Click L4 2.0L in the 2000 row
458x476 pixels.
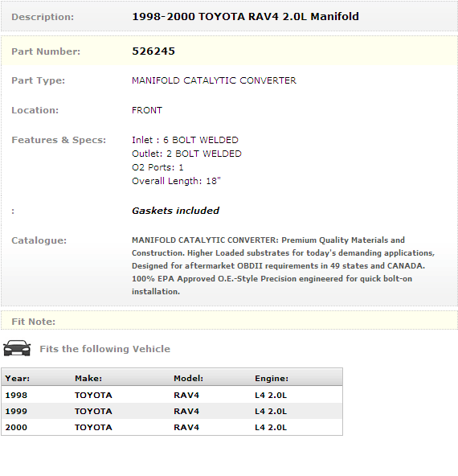click(x=271, y=428)
